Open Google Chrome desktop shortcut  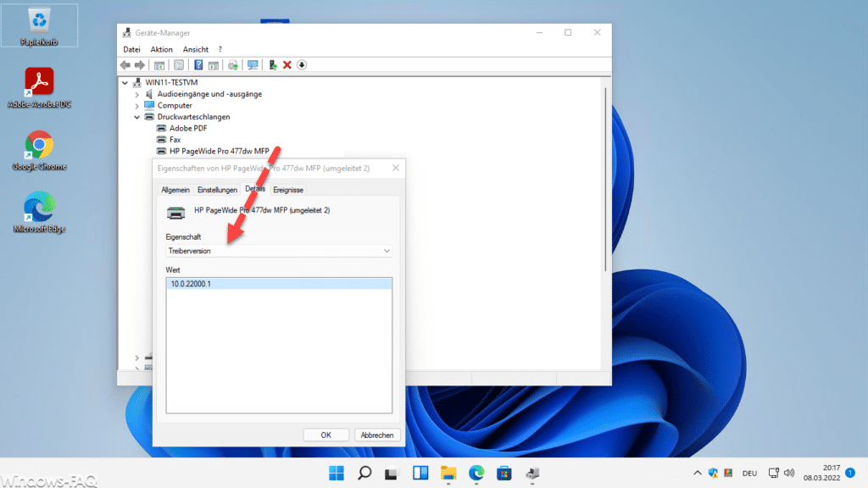(x=39, y=151)
